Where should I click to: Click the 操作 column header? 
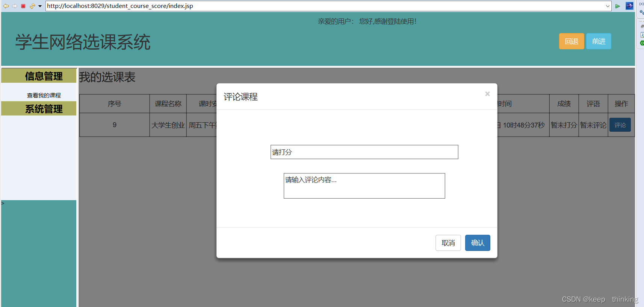click(621, 104)
